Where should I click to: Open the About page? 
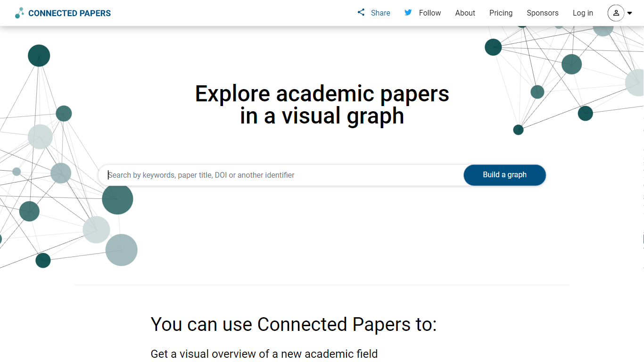point(465,13)
